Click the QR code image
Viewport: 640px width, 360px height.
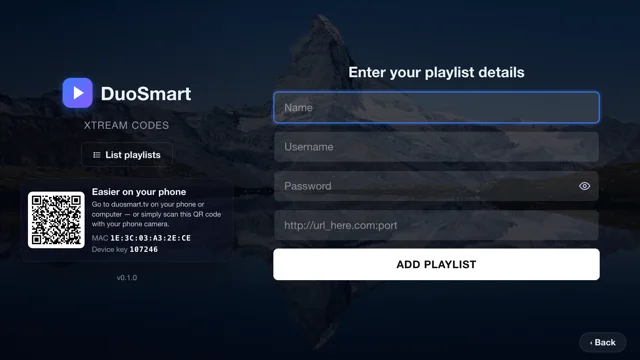point(56,220)
